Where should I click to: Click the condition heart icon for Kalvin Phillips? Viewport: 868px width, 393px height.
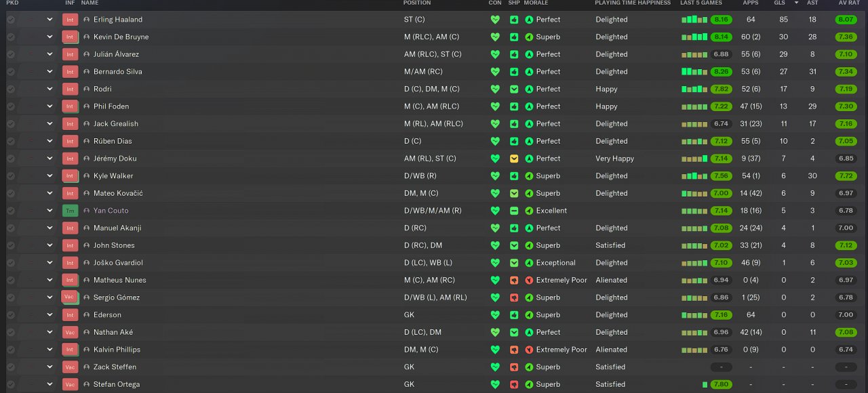coord(495,350)
